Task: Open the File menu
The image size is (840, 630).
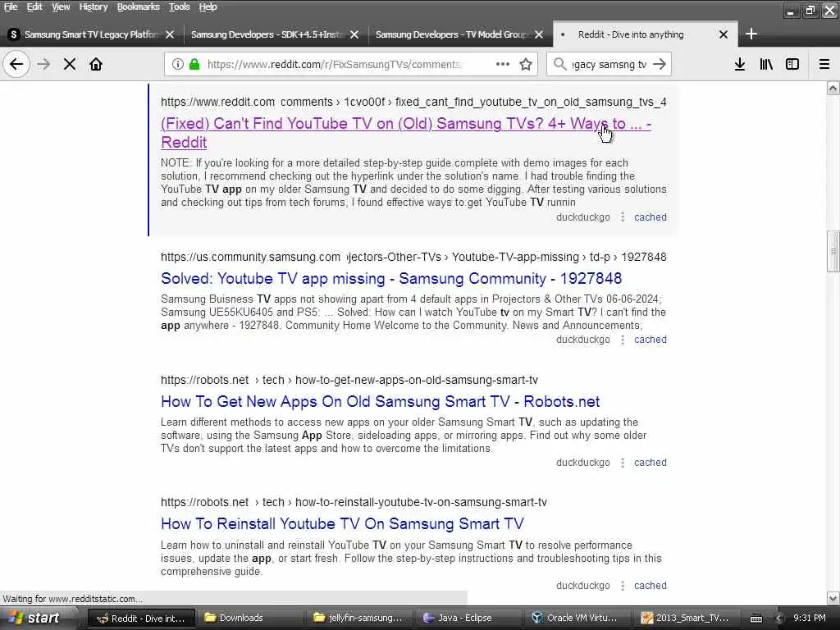Action: [x=11, y=7]
